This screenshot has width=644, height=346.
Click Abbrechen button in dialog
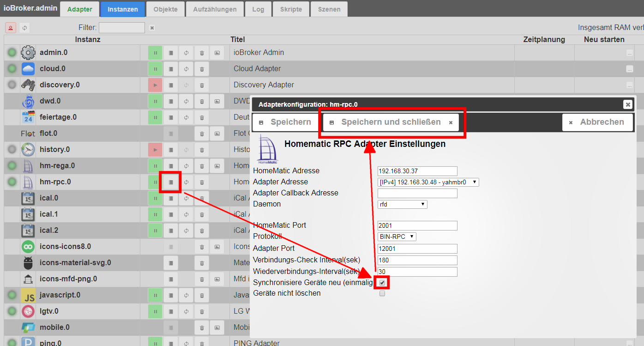pyautogui.click(x=597, y=122)
